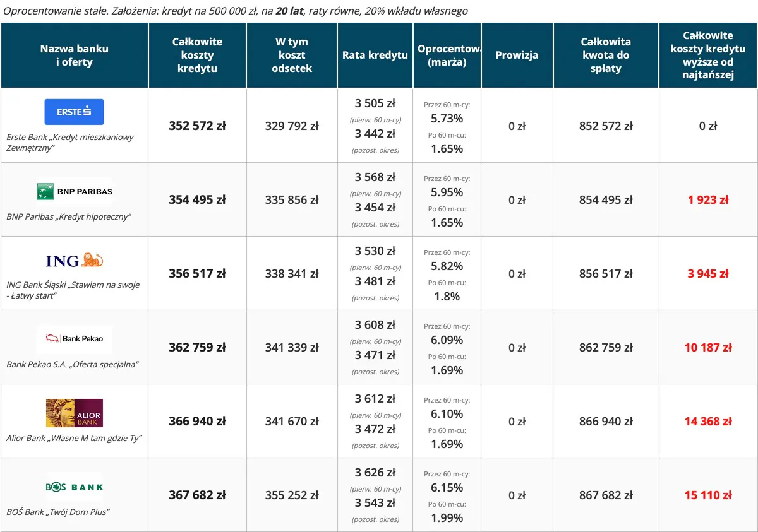Select total cost value 356 517 zł
The height and width of the screenshot is (532, 758).
[x=197, y=273]
